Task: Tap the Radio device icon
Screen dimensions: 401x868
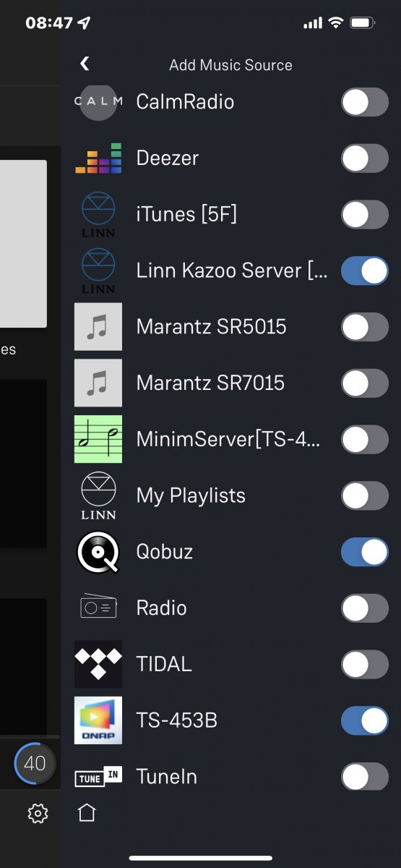Action: 98,608
